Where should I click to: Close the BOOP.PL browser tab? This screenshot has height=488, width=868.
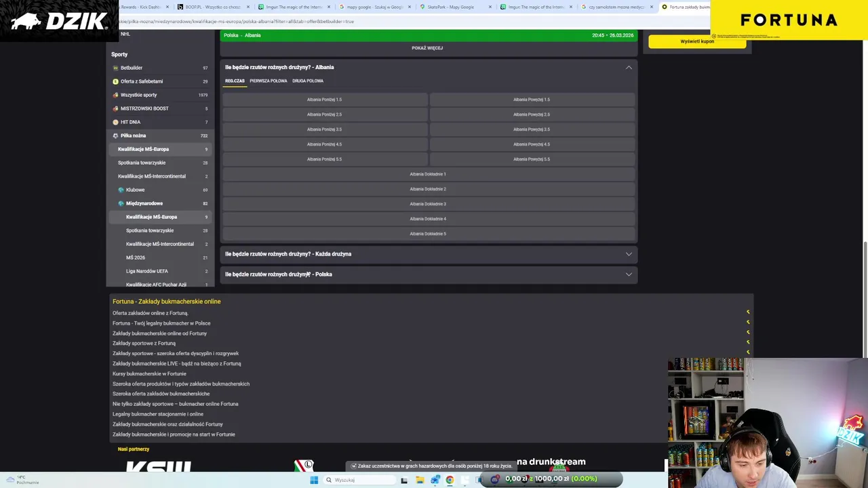point(248,7)
